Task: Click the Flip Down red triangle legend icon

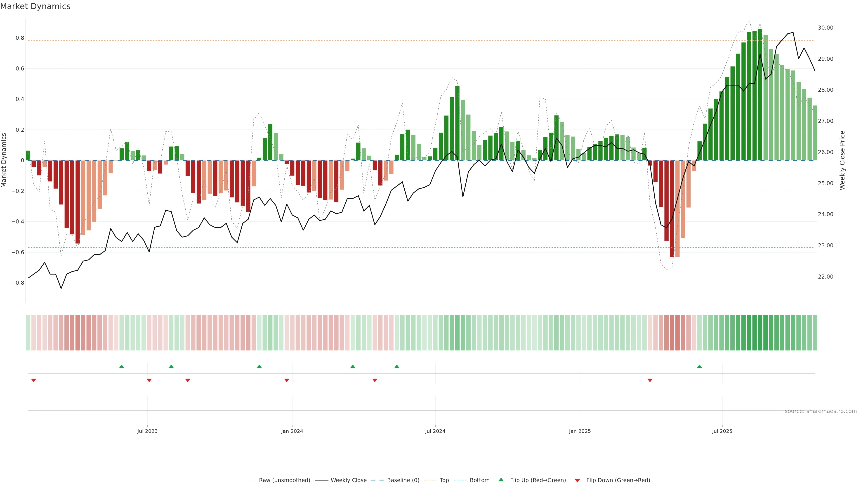Action: tap(577, 480)
